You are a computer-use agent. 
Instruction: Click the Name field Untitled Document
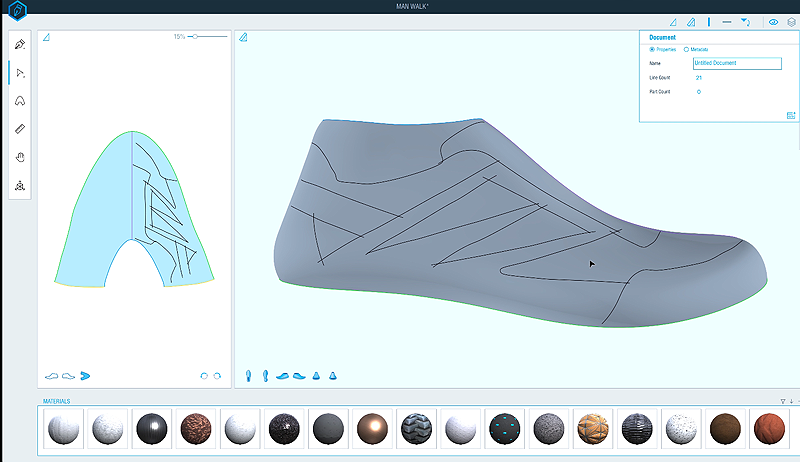click(735, 63)
